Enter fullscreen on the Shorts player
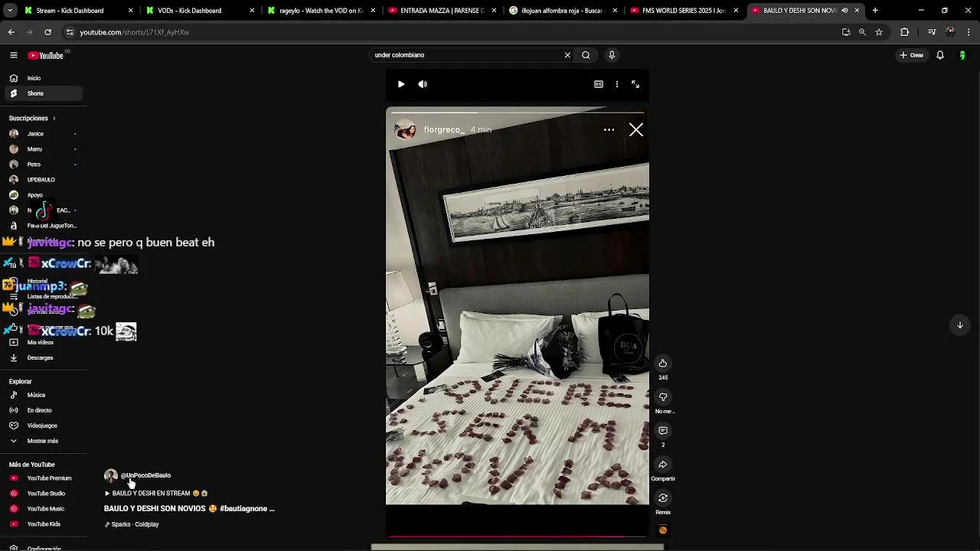This screenshot has height=551, width=980. tap(635, 84)
